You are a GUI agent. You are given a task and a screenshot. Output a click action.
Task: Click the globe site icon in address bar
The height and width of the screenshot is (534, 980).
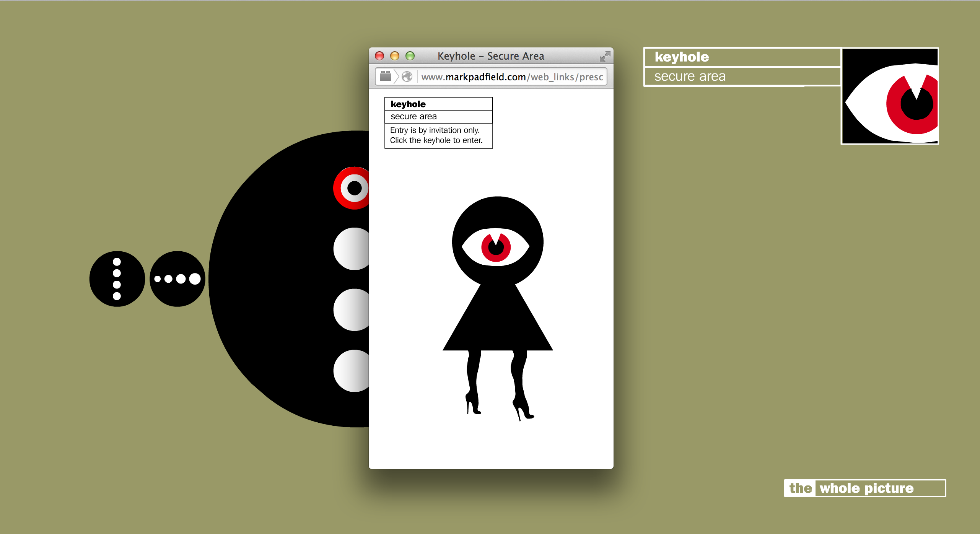point(407,77)
